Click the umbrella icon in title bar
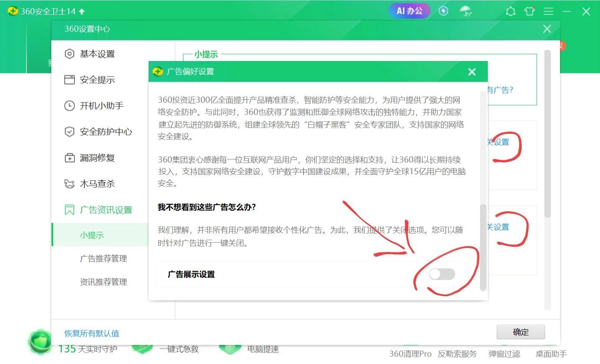This screenshot has height=364, width=600. [x=466, y=11]
